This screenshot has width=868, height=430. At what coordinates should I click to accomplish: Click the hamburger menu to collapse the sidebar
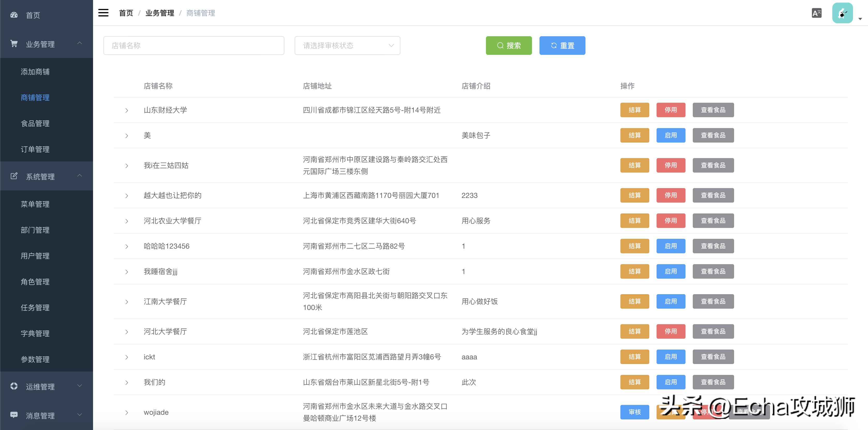103,12
